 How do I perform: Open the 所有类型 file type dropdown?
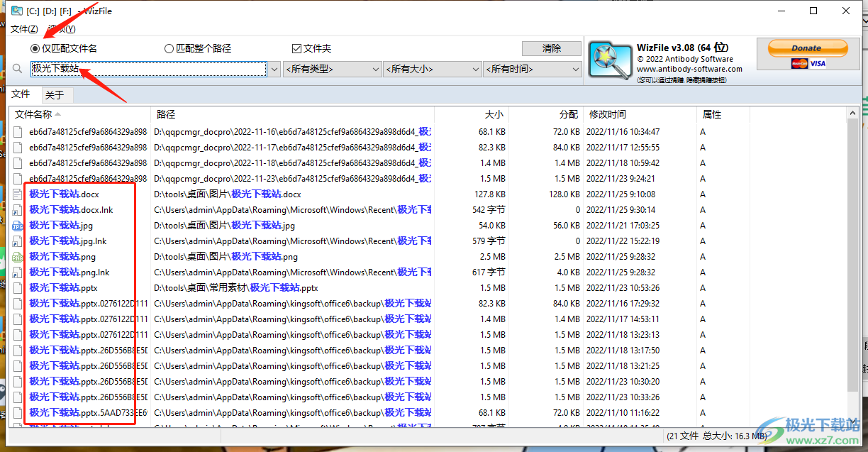(x=333, y=70)
